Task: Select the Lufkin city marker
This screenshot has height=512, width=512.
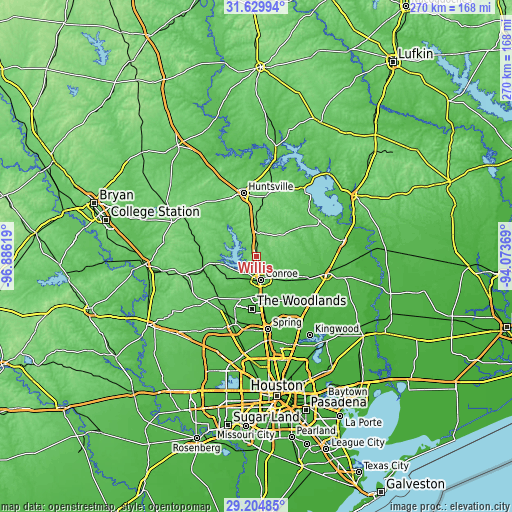Action: pos(393,62)
